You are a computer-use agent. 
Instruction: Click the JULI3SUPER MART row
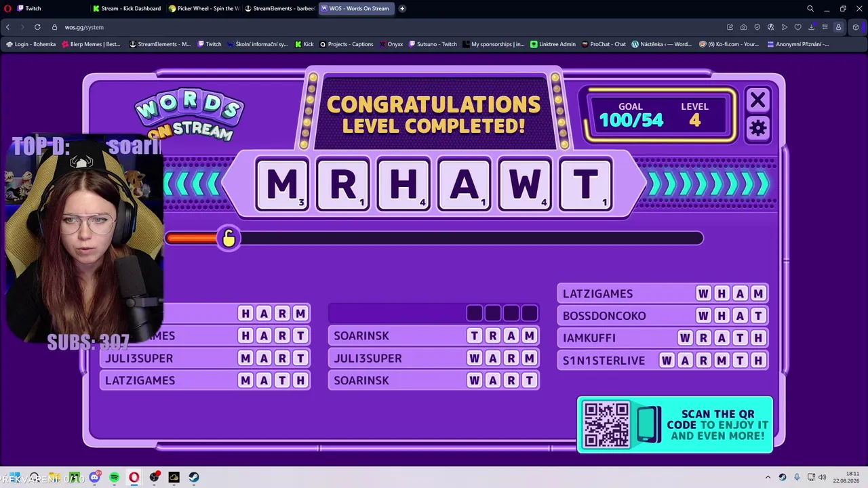point(205,359)
